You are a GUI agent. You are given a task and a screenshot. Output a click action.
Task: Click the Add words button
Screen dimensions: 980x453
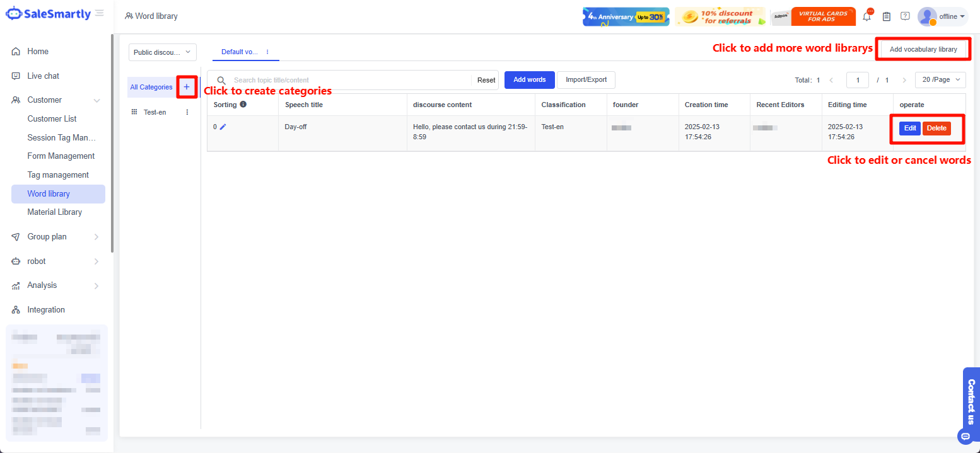tap(529, 80)
